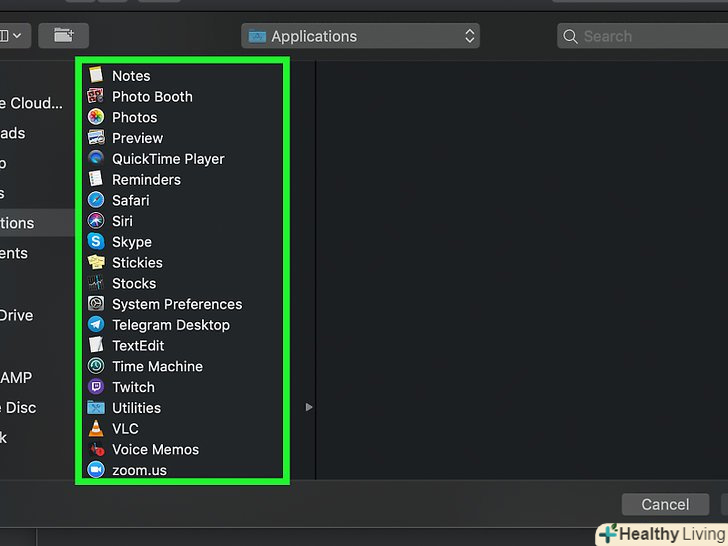Select the Twitch app icon
The image size is (728, 546).
[x=96, y=387]
